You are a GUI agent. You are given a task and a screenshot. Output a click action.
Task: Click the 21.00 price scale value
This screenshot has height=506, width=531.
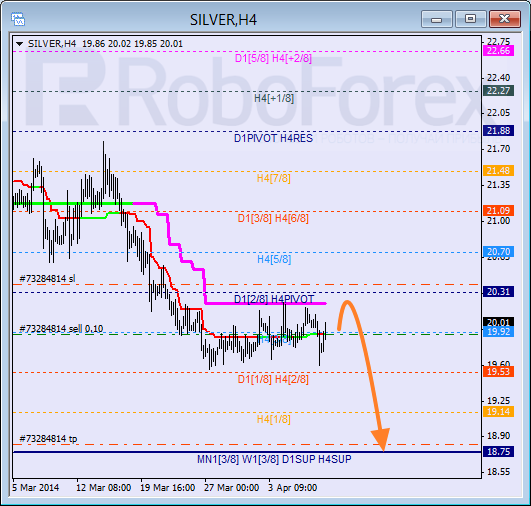[x=498, y=221]
